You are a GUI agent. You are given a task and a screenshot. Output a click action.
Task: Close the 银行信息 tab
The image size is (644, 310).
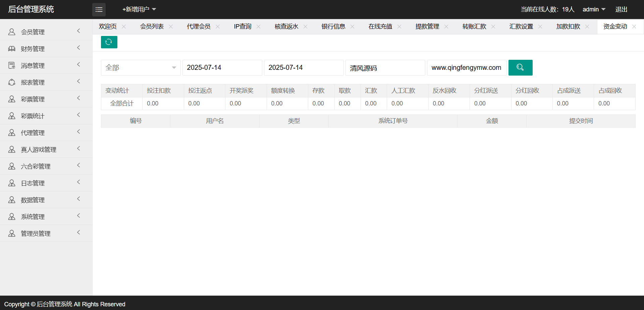click(352, 27)
